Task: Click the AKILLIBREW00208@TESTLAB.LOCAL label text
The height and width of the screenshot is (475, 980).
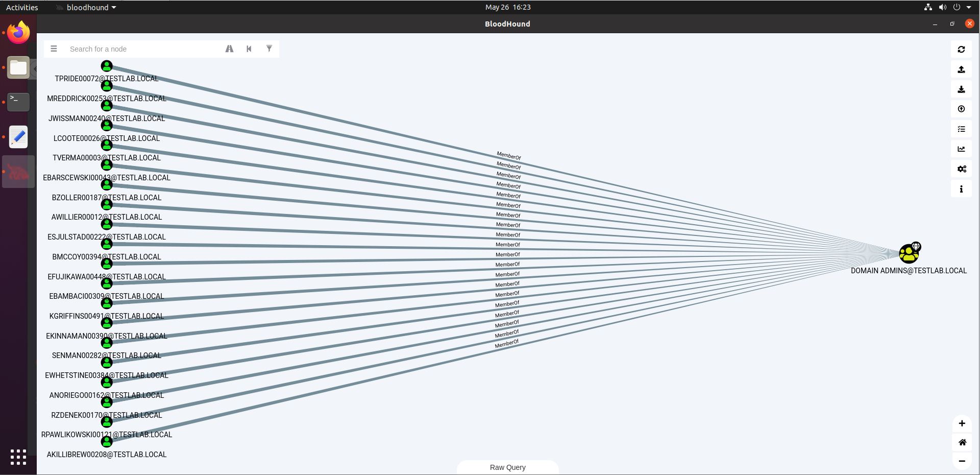Action: tap(107, 455)
